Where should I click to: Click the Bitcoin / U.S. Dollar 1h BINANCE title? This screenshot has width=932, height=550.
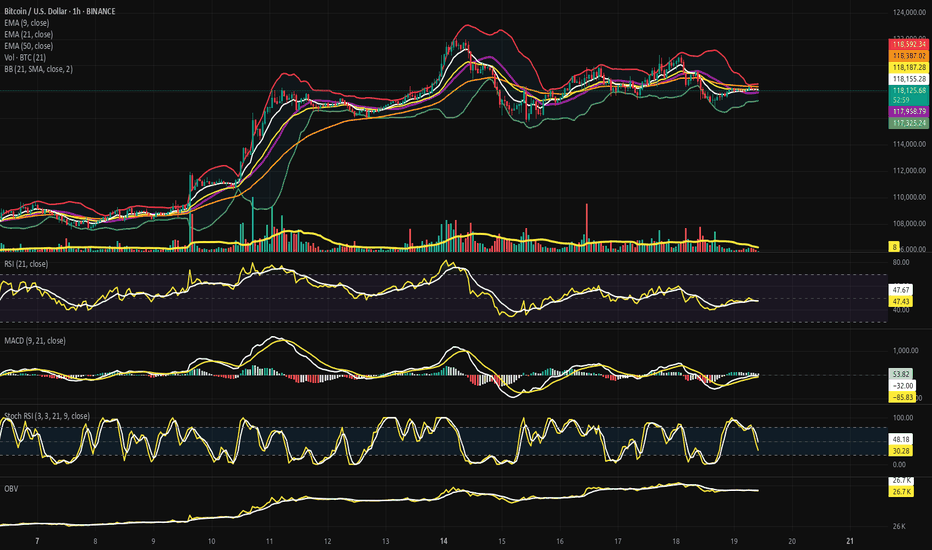tap(59, 11)
